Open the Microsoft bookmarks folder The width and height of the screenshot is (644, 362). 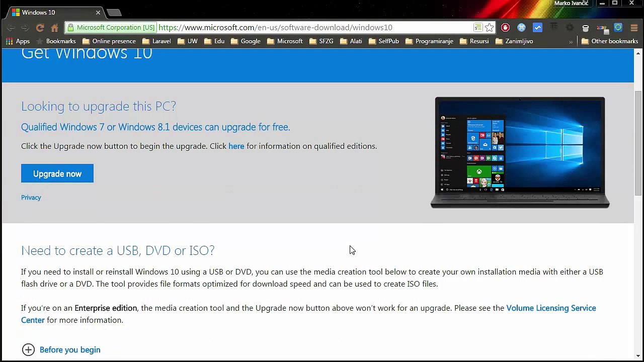pyautogui.click(x=285, y=41)
